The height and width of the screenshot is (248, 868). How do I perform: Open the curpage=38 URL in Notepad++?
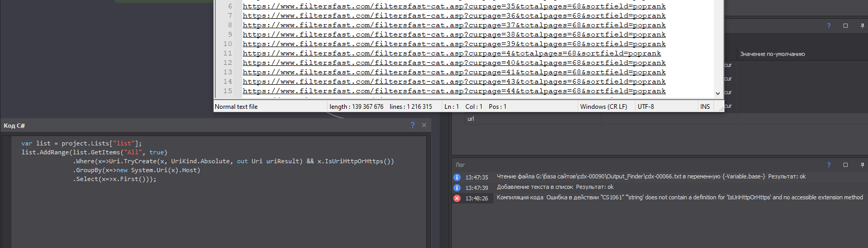click(x=454, y=35)
